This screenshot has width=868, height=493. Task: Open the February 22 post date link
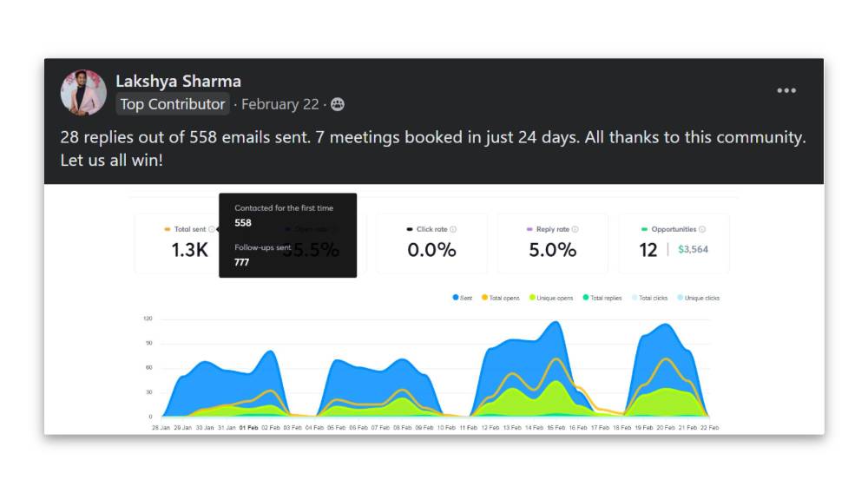[279, 104]
